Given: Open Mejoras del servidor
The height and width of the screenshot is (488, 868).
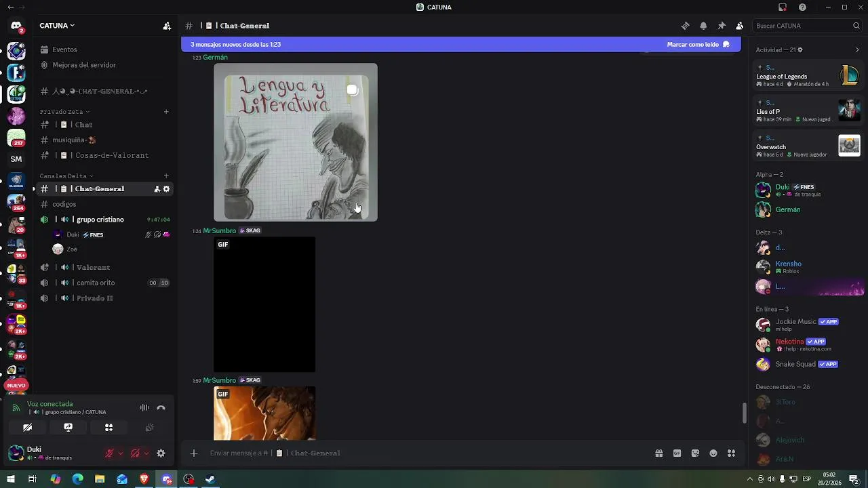Looking at the screenshot, I should point(104,65).
